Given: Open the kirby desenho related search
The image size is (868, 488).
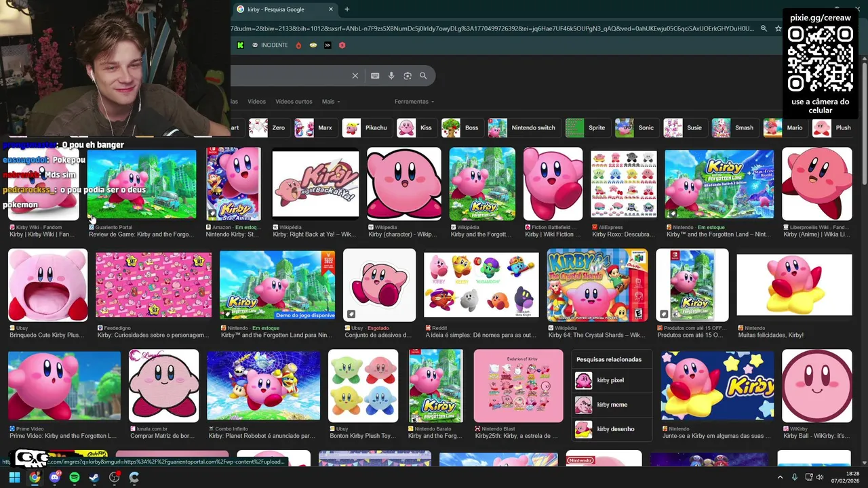Looking at the screenshot, I should 612,429.
